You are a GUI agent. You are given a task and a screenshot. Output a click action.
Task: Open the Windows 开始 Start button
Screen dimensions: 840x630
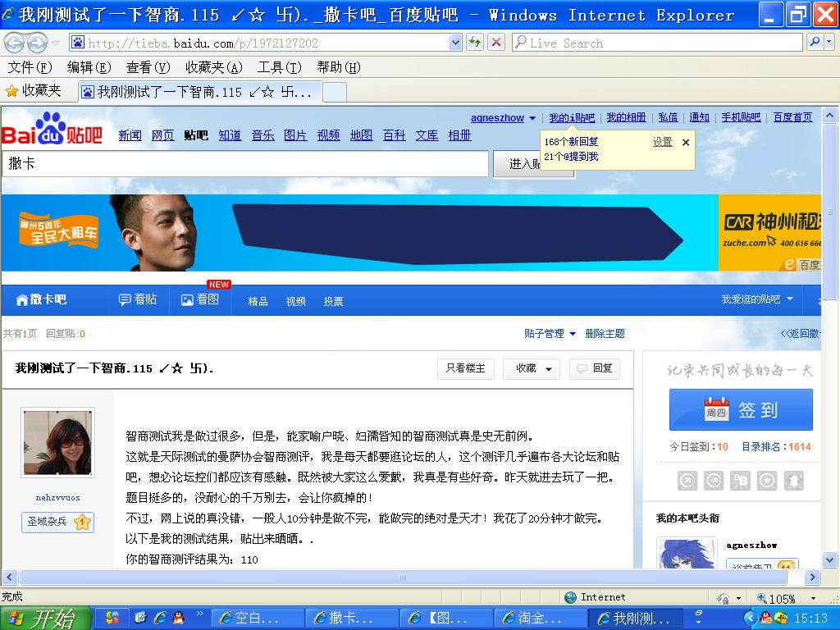pyautogui.click(x=46, y=619)
